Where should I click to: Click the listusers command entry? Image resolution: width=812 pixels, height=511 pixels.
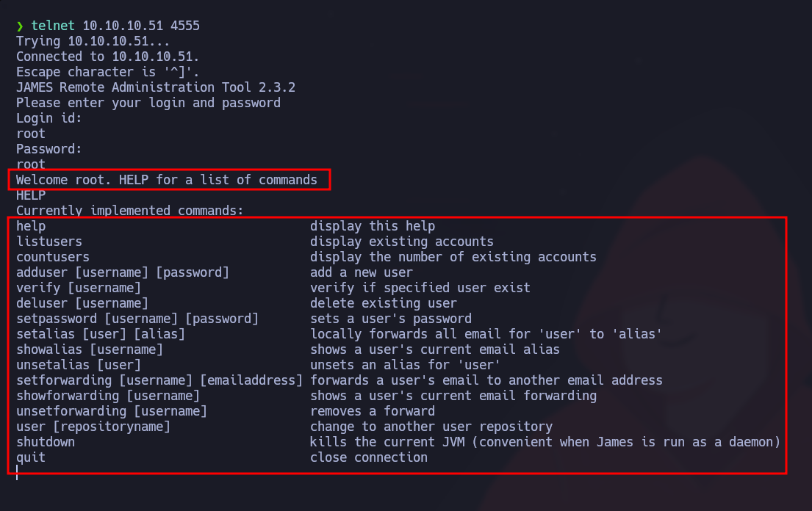coord(49,242)
